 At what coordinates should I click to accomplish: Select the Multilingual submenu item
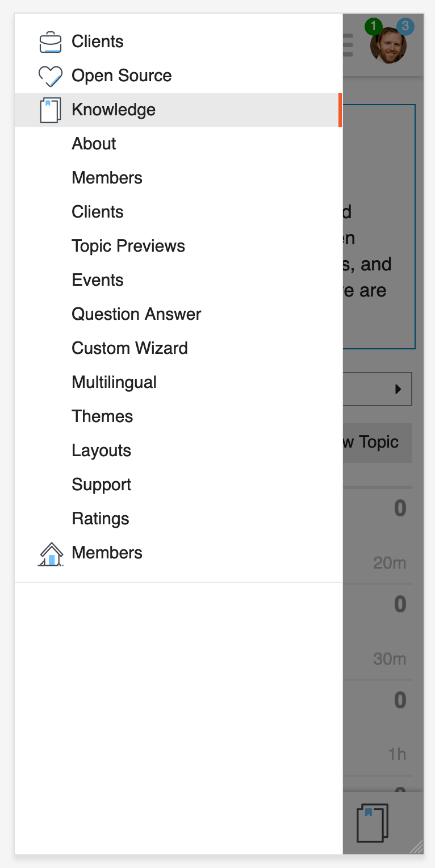click(x=114, y=382)
